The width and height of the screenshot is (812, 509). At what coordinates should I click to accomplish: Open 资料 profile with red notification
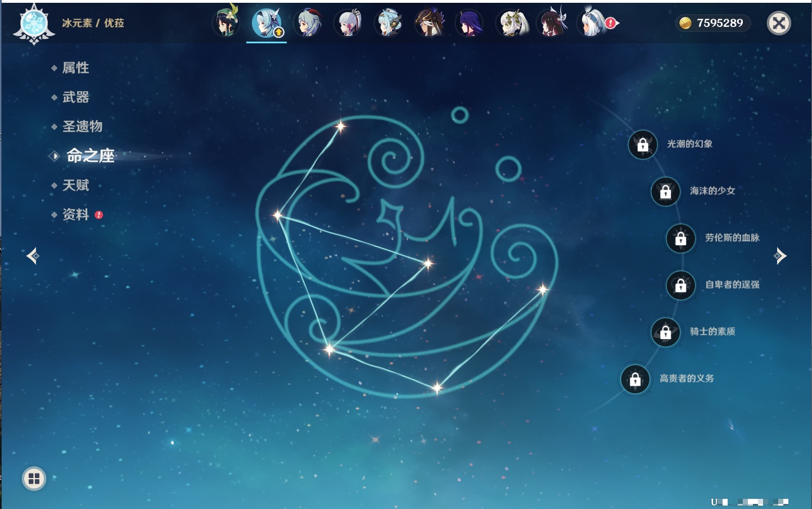[75, 215]
